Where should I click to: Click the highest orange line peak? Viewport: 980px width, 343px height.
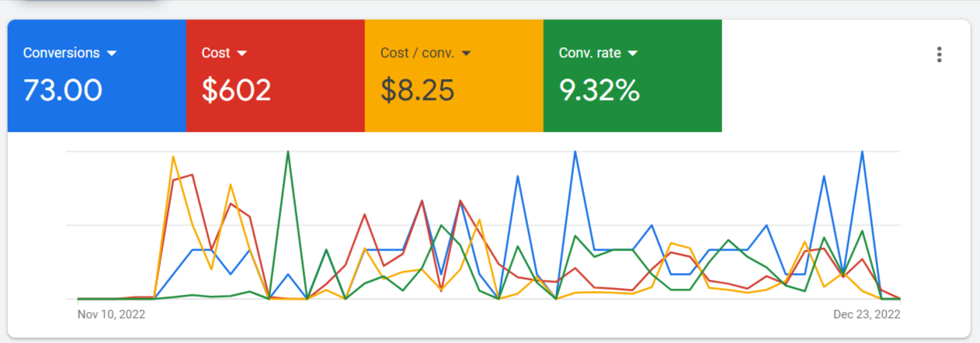point(173,156)
